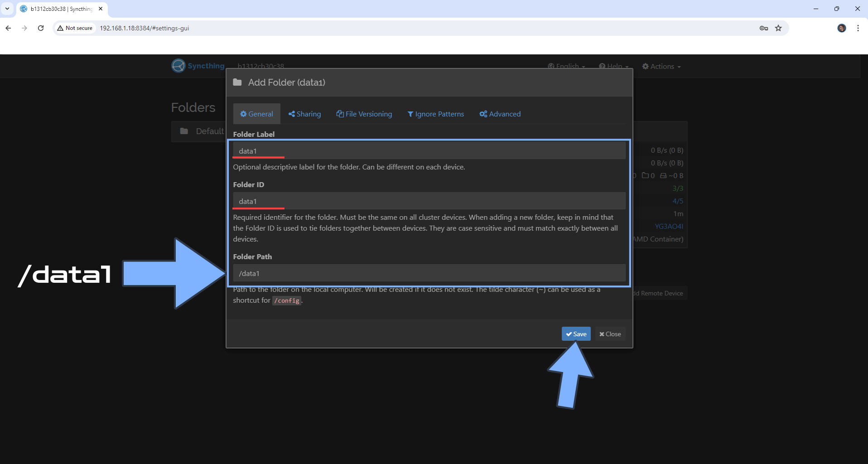Click the Default folder icon
868x464 pixels.
(184, 131)
